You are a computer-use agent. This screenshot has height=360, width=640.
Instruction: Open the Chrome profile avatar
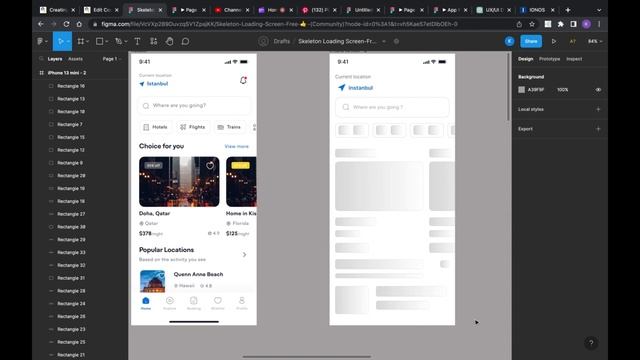(x=587, y=24)
